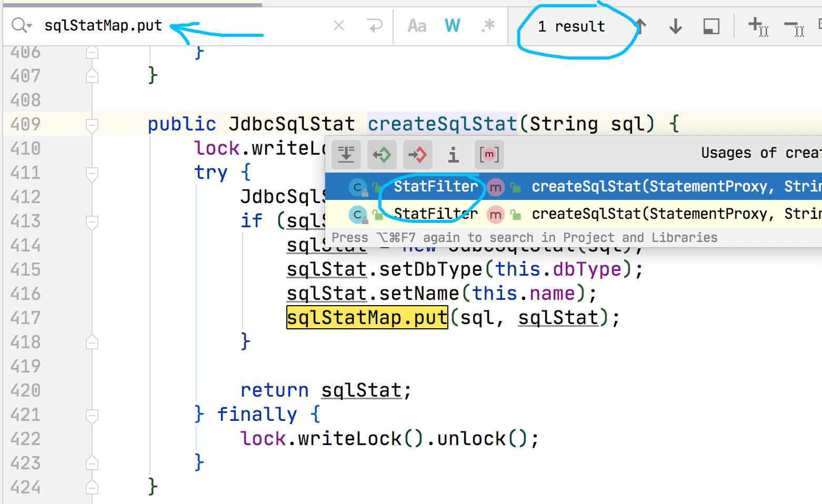Click fold end marker at line 423
This screenshot has height=504, width=822.
pyautogui.click(x=92, y=463)
